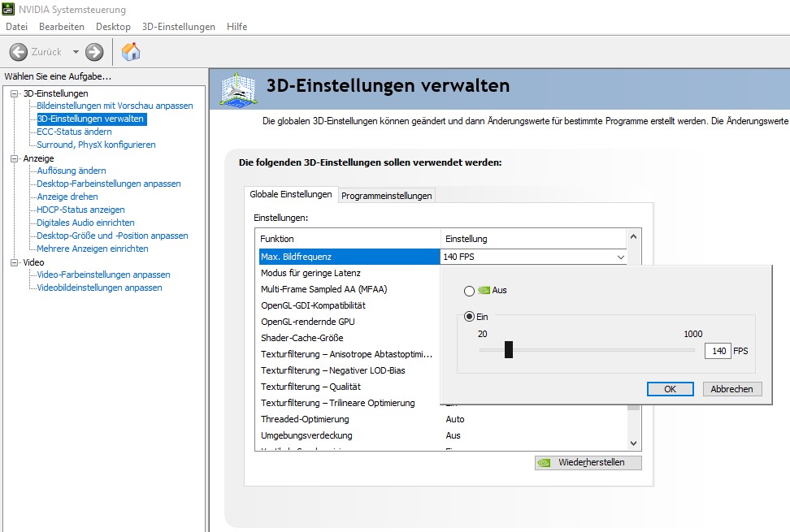This screenshot has width=790, height=532.
Task: Select Max. Bildfrequenz row
Action: [x=349, y=257]
